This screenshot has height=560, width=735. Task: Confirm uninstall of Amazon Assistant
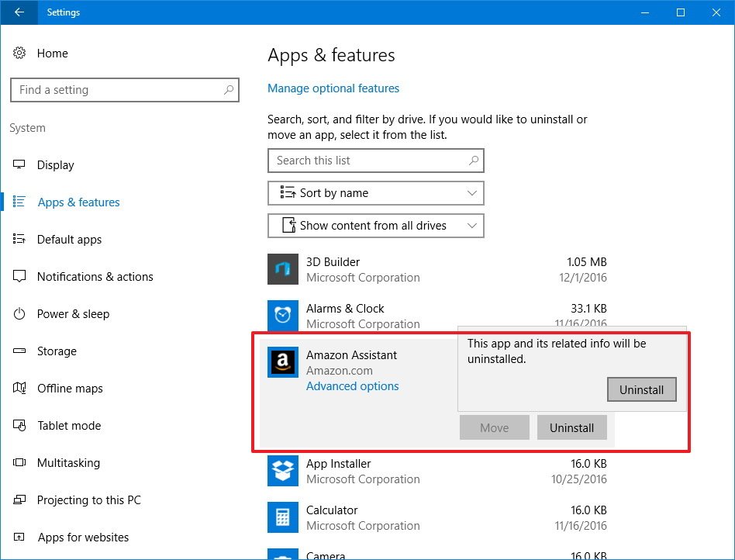[x=641, y=389]
